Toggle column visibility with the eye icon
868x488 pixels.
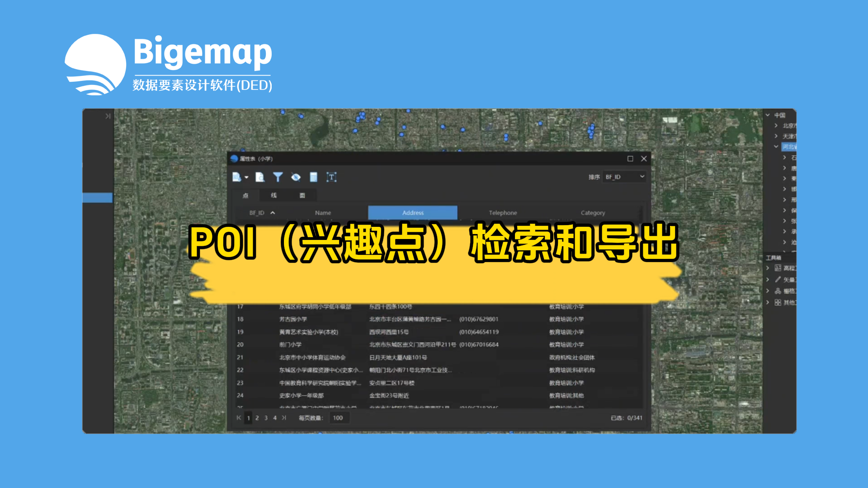[x=297, y=177]
